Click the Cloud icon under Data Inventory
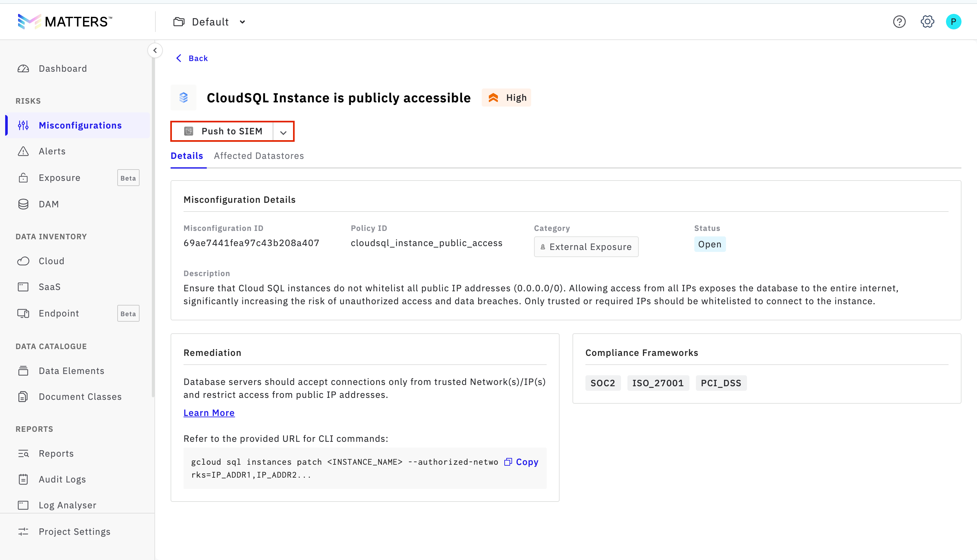Image resolution: width=977 pixels, height=560 pixels. click(x=24, y=261)
